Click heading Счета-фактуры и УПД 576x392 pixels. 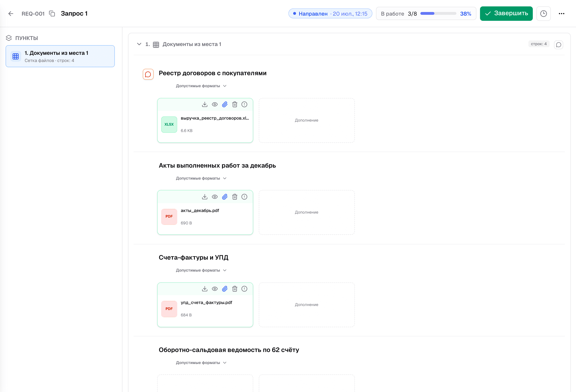[x=194, y=257]
